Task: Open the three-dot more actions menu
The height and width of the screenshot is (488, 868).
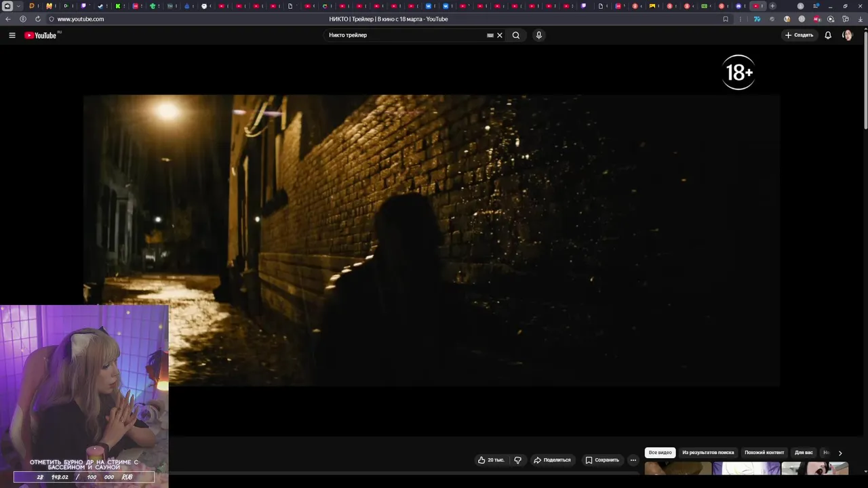Action: pos(633,460)
